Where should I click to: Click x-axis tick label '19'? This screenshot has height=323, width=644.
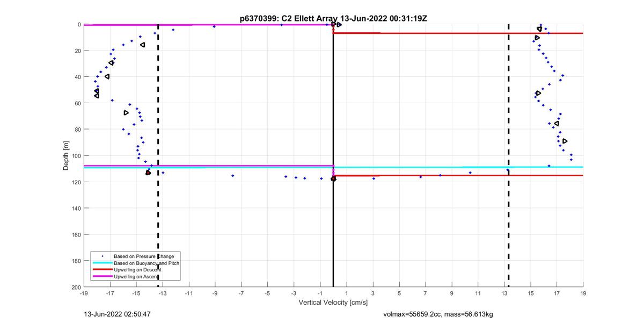(583, 293)
